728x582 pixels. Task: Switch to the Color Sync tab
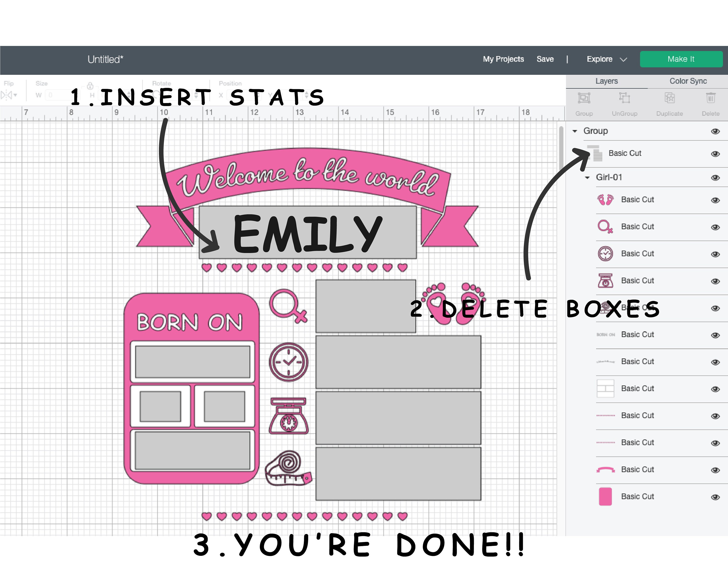[x=688, y=81]
